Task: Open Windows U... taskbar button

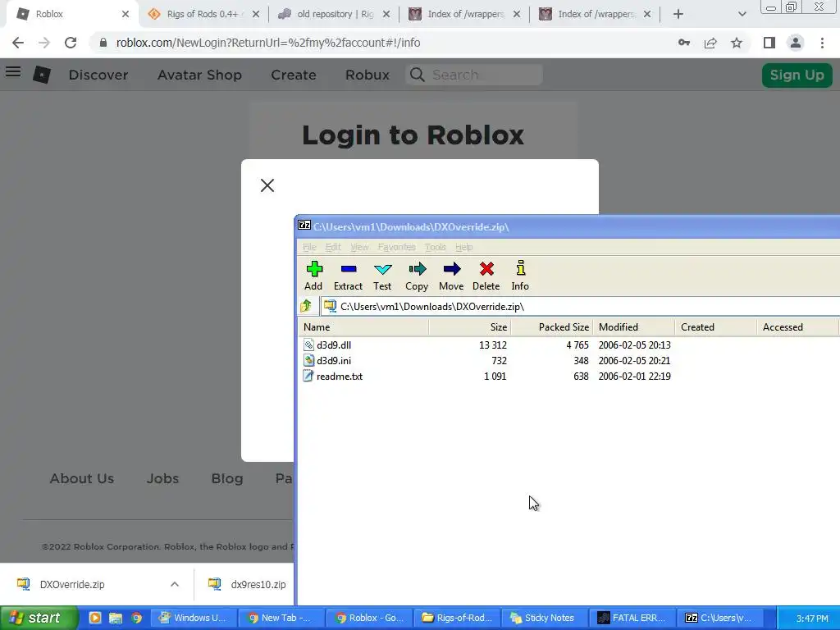Action: coord(193,618)
